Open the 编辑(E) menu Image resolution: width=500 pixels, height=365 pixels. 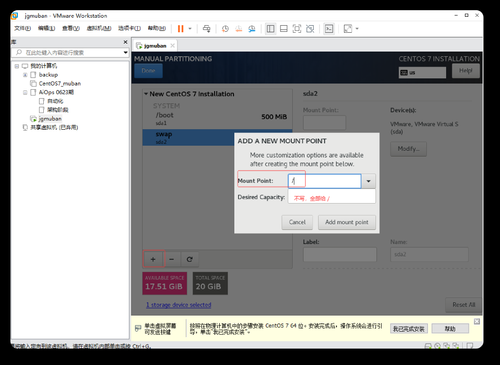tap(46, 28)
